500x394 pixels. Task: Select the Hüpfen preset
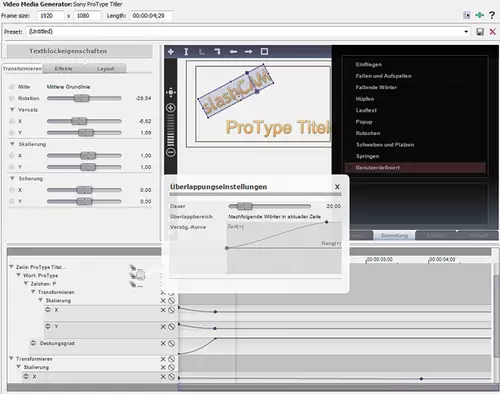(365, 99)
